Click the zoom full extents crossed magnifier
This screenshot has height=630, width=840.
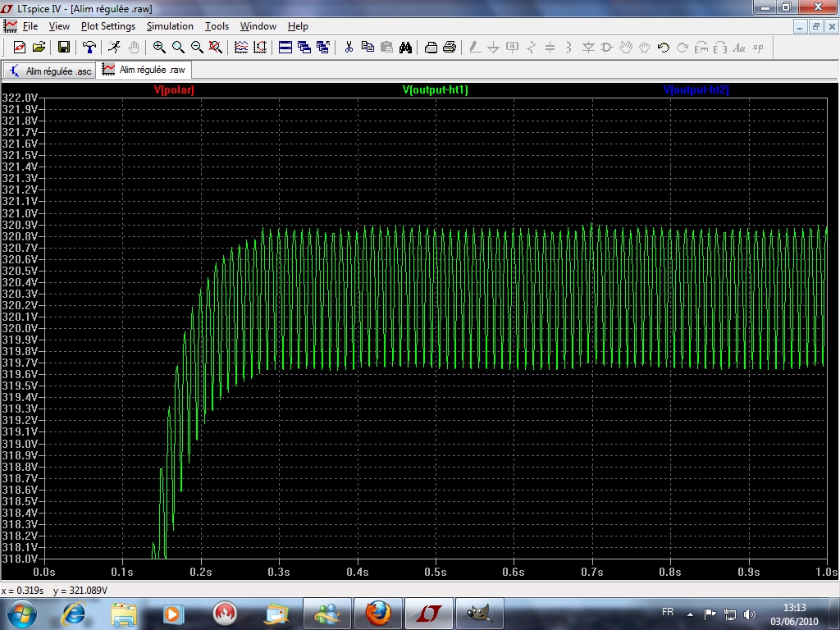216,48
